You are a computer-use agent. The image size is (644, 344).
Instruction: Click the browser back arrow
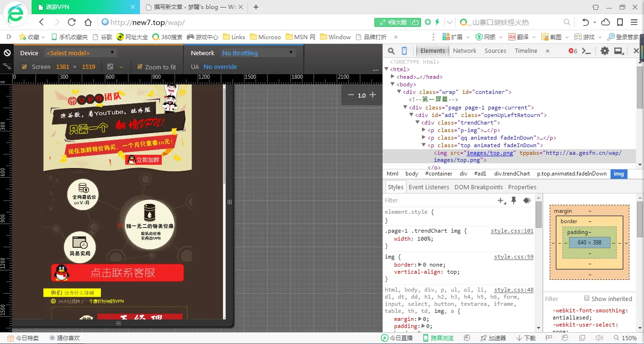(41, 22)
